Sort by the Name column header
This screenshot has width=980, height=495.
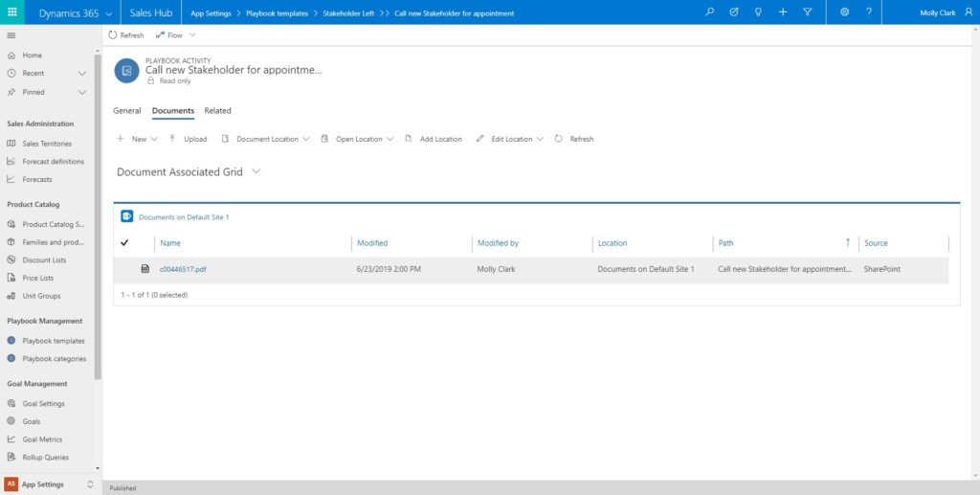[170, 243]
